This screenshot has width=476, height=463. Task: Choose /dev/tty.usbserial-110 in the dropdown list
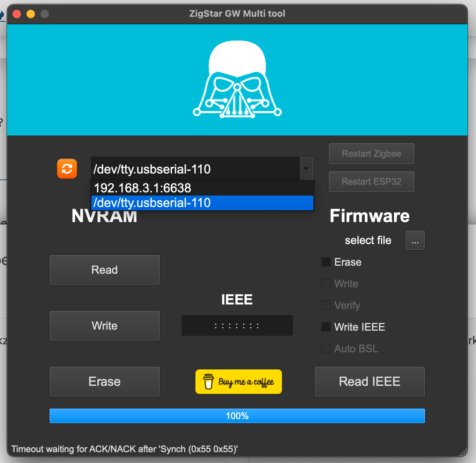(202, 203)
